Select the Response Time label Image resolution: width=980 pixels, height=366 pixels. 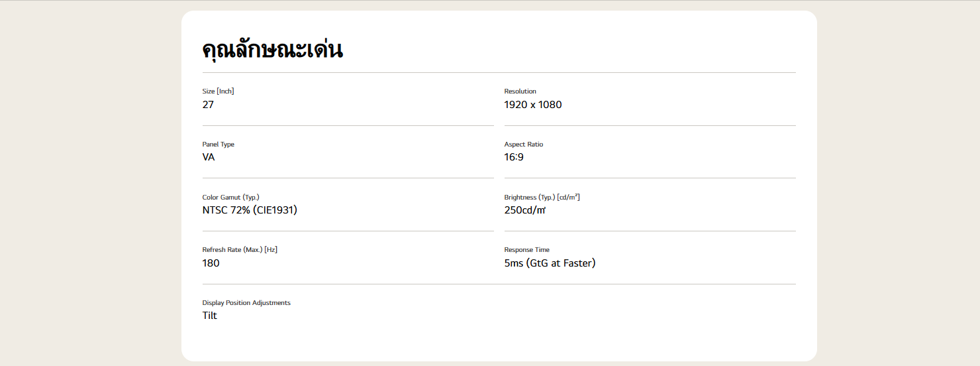point(526,250)
